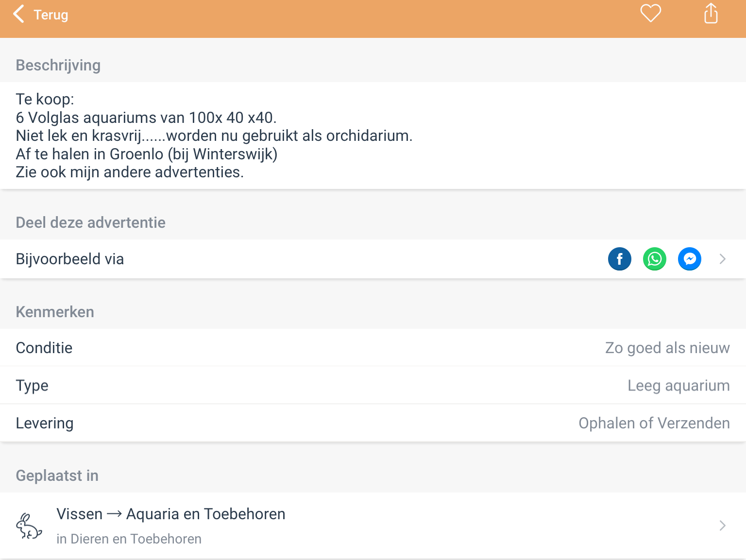The height and width of the screenshot is (560, 746).
Task: Share ad via Messenger
Action: pyautogui.click(x=689, y=259)
